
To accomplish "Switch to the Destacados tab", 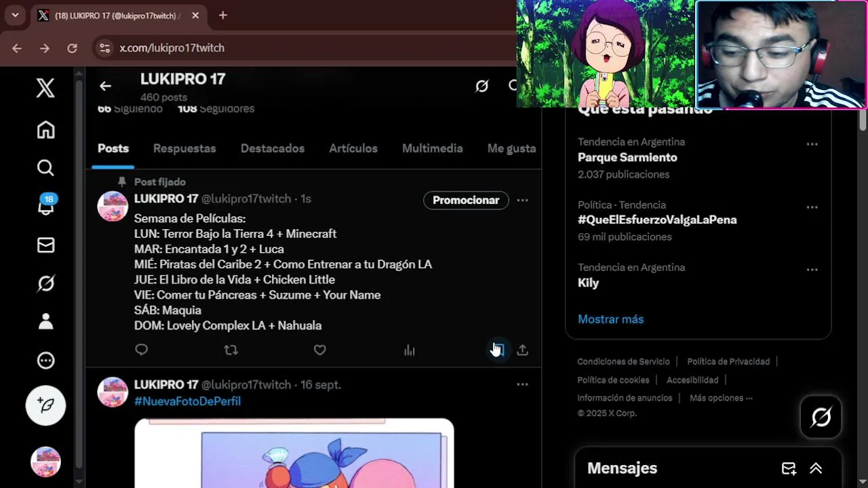I will pyautogui.click(x=273, y=148).
